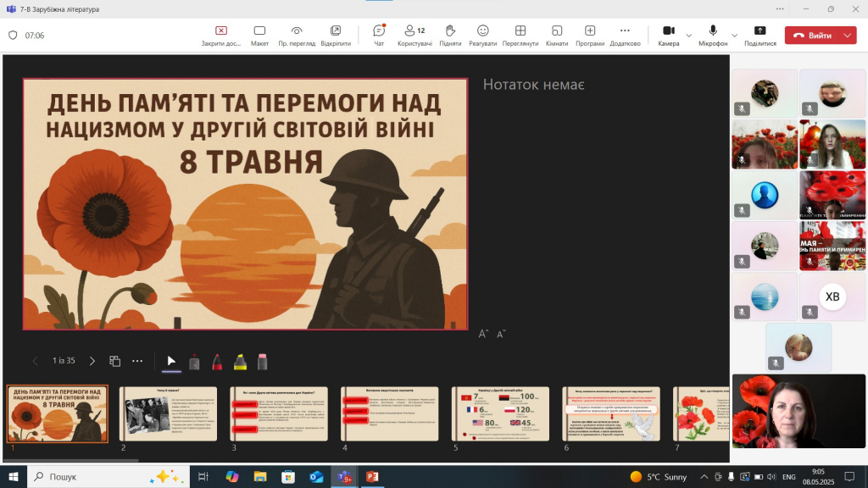The image size is (868, 488).
Task: Unmute the Мікрофон
Action: [713, 32]
